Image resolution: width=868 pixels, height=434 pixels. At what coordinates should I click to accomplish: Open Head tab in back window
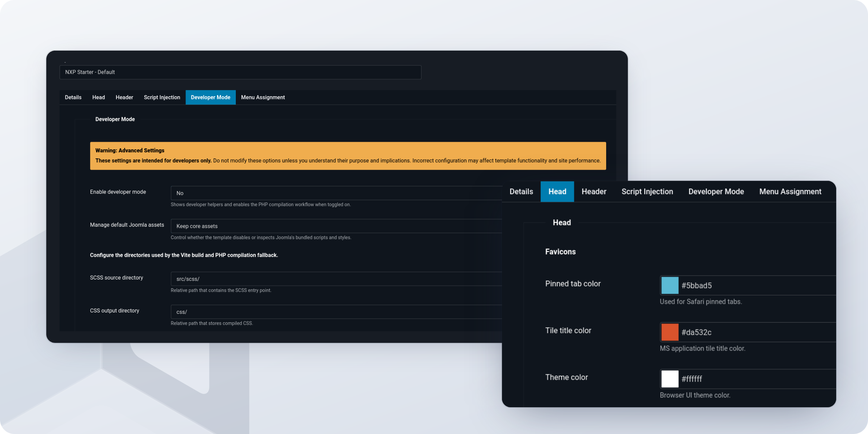click(98, 97)
